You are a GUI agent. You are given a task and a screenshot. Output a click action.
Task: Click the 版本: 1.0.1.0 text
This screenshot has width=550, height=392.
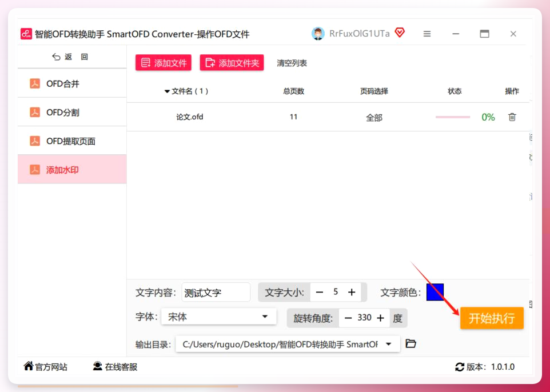coord(491,367)
